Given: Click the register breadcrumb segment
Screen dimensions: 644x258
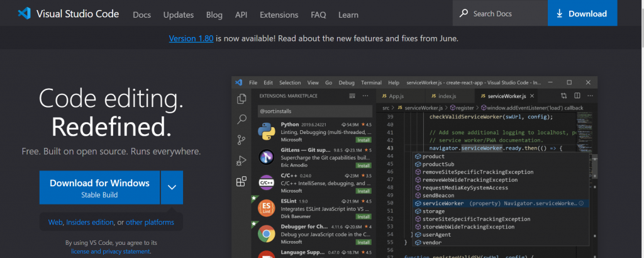Looking at the screenshot, I should pos(461,108).
